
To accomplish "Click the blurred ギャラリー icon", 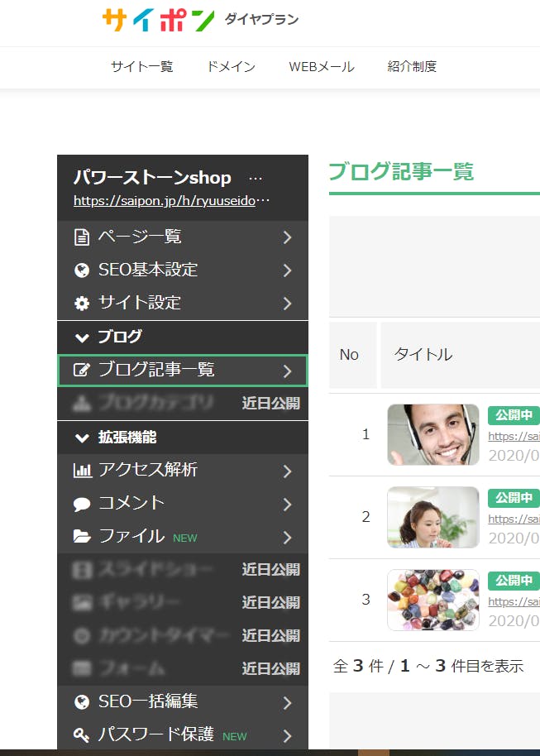I will [x=82, y=603].
